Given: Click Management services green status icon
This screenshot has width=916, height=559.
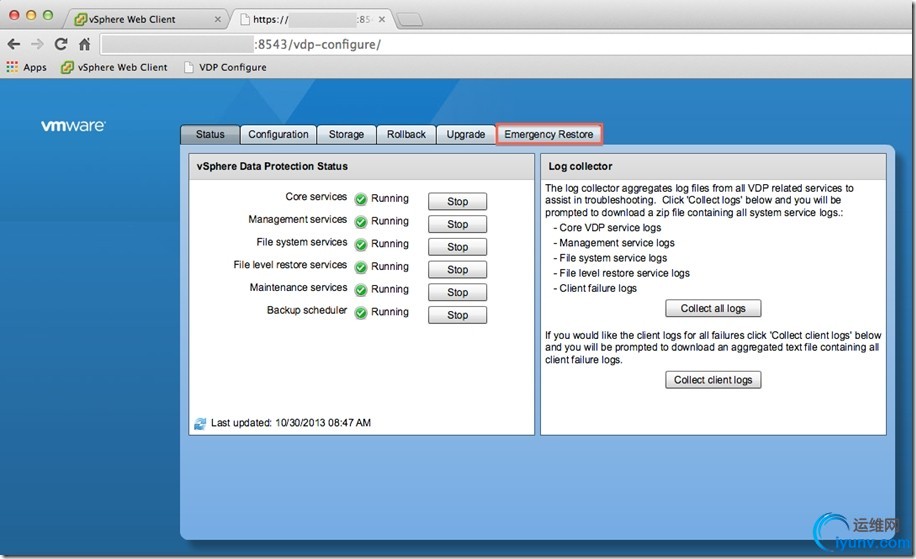Looking at the screenshot, I should click(360, 222).
